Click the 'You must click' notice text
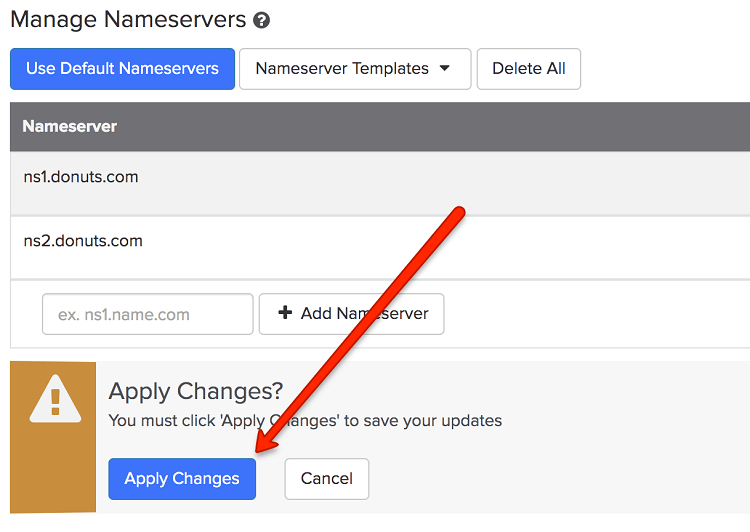750x532 pixels. [x=305, y=421]
